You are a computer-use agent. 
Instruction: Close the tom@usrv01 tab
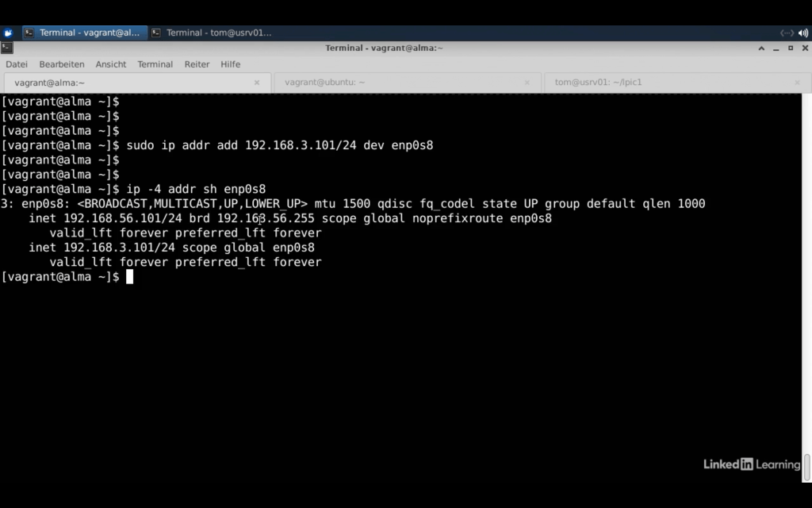click(798, 83)
